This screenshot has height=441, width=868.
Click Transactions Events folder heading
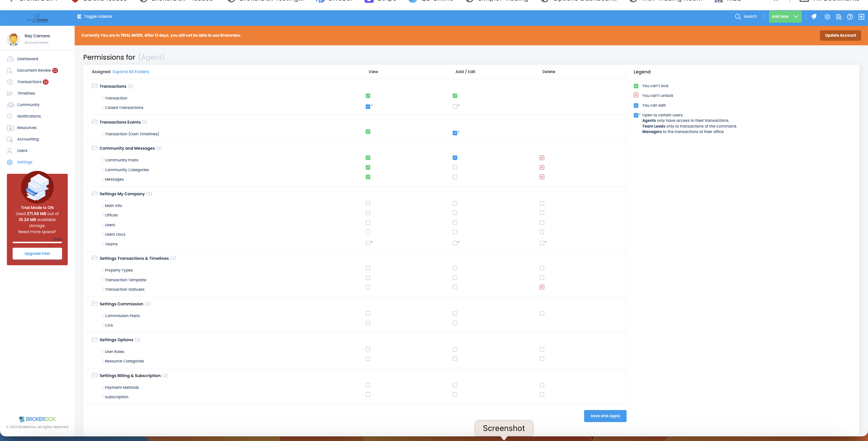point(120,122)
